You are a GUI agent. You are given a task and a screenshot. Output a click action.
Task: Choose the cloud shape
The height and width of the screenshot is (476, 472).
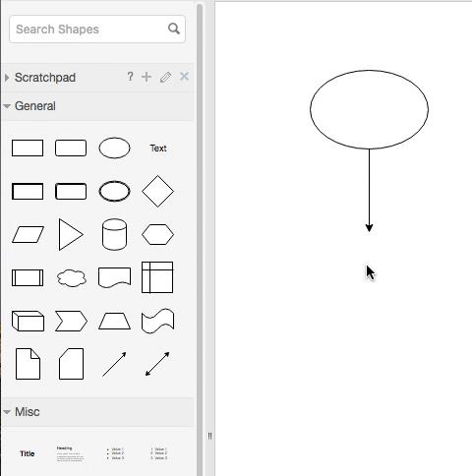click(x=72, y=278)
